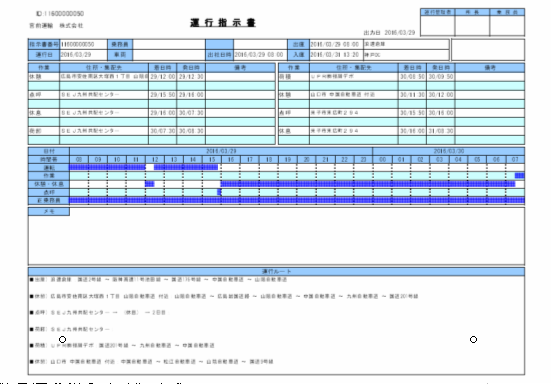Viewport: 551px width, 384px height.
Task: Click the 運行ルート section header
Action: point(276,272)
